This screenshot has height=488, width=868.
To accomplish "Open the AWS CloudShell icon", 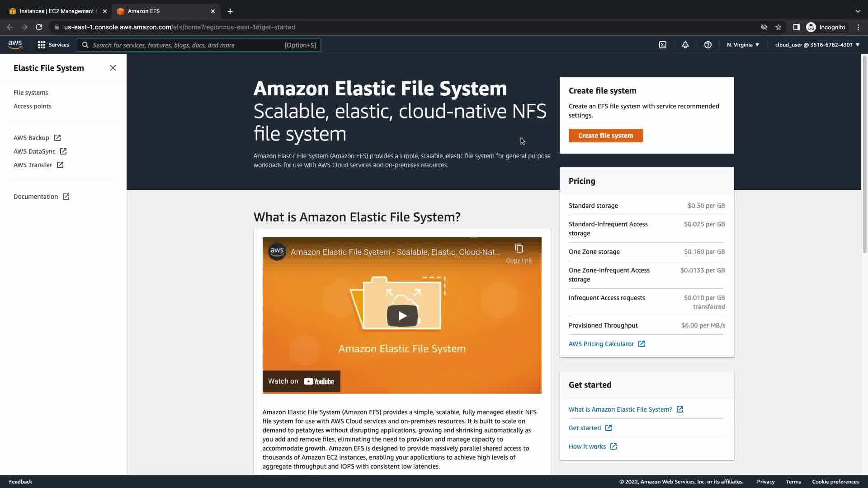I will (x=663, y=45).
